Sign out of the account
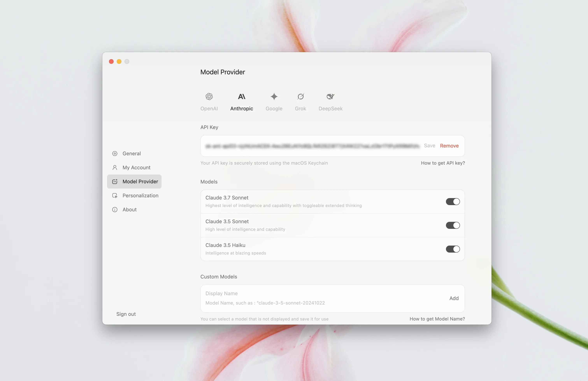Viewport: 588px width, 381px height. 126,314
